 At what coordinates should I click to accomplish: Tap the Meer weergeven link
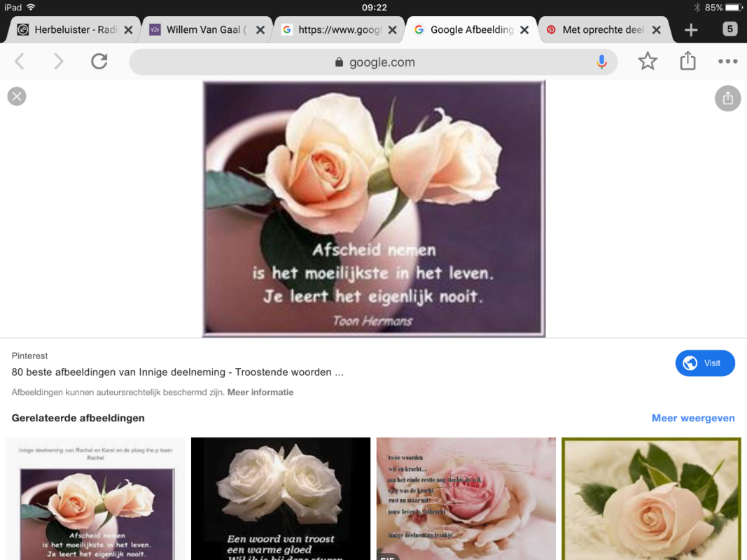click(x=692, y=418)
